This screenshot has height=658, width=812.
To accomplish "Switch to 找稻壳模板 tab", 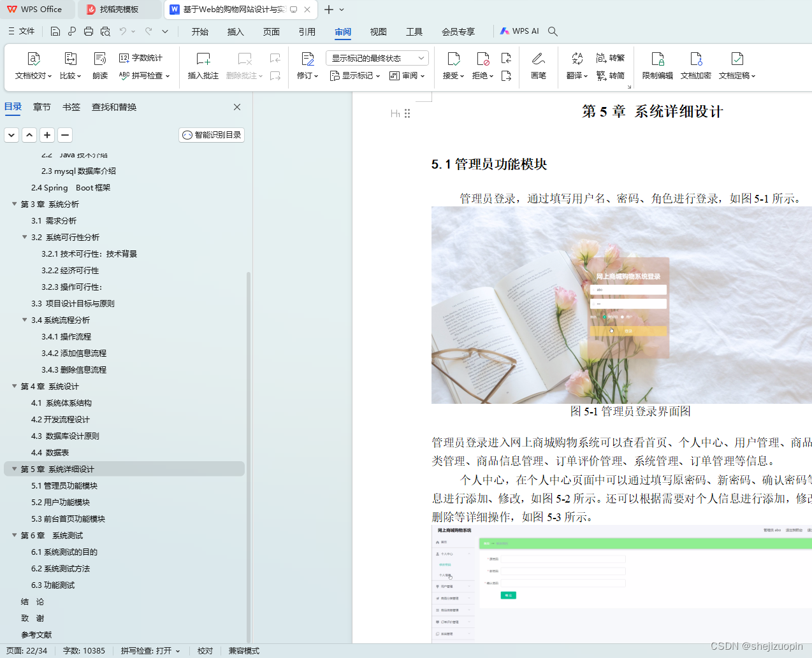I will [x=119, y=10].
